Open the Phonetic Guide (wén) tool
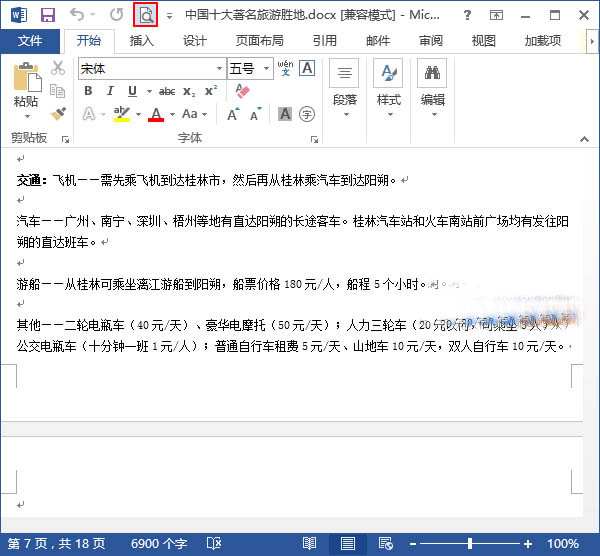 point(285,68)
